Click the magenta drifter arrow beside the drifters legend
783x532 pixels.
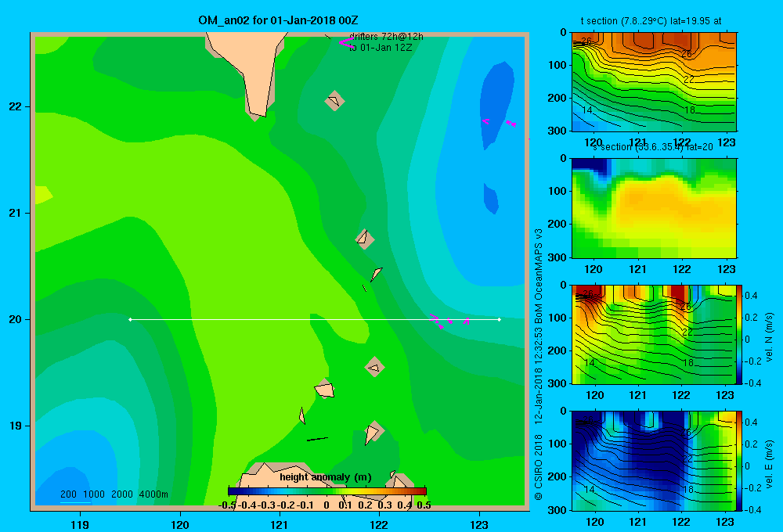tap(345, 42)
